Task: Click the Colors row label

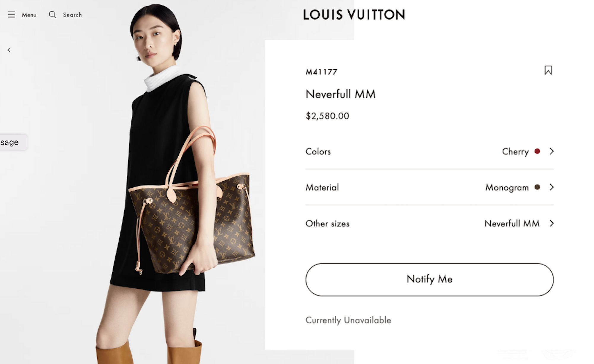Action: click(318, 151)
